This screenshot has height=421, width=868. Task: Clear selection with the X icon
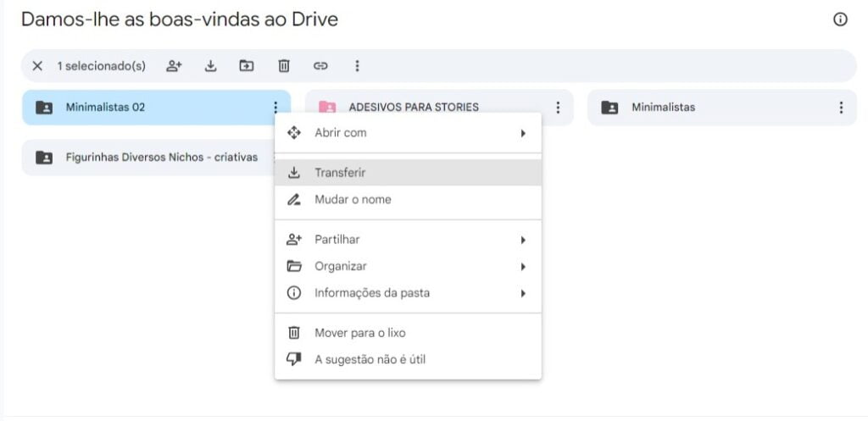coord(37,66)
